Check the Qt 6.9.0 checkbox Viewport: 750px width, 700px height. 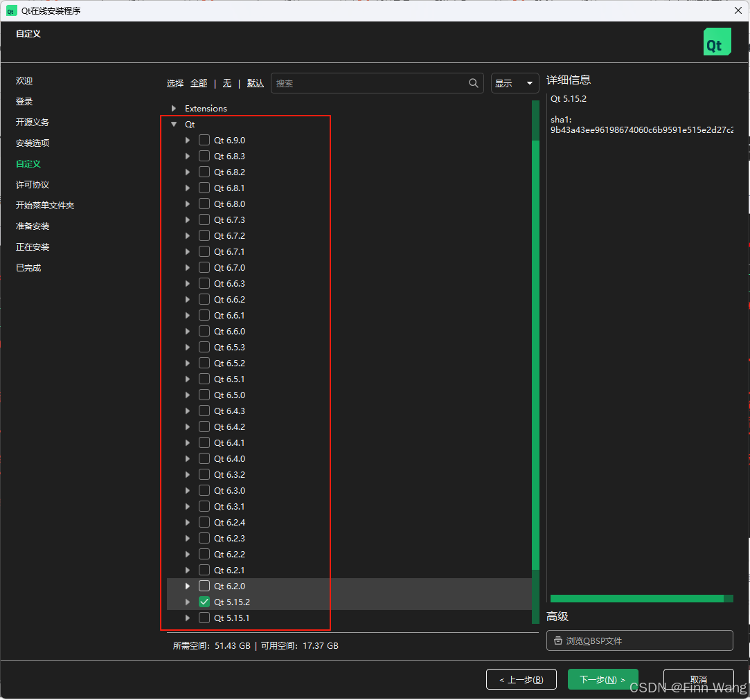pyautogui.click(x=204, y=140)
